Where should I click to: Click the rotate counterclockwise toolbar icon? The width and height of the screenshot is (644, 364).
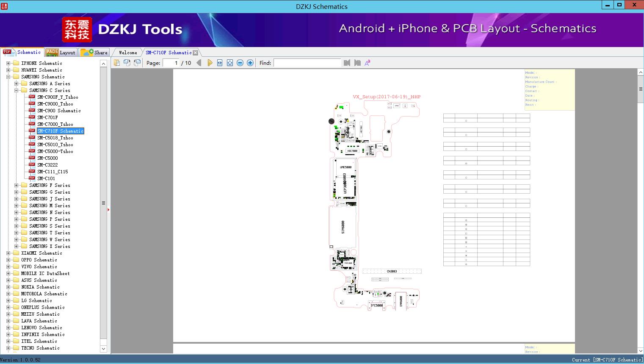[127, 63]
